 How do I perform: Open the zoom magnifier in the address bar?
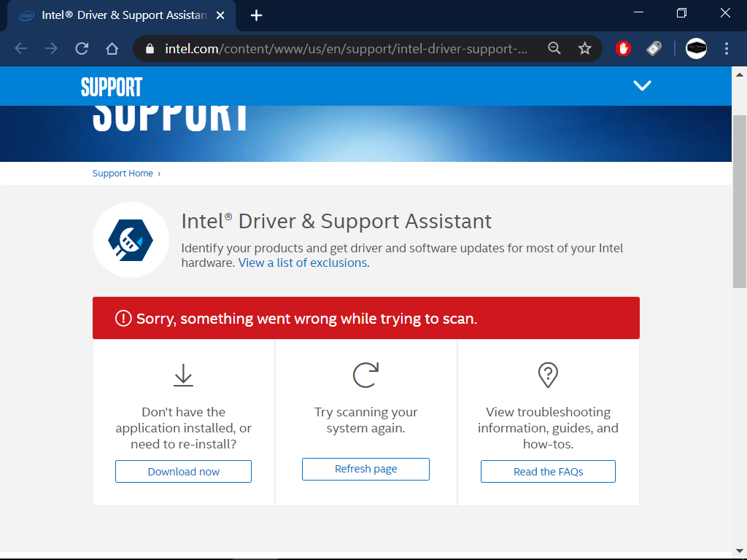554,48
